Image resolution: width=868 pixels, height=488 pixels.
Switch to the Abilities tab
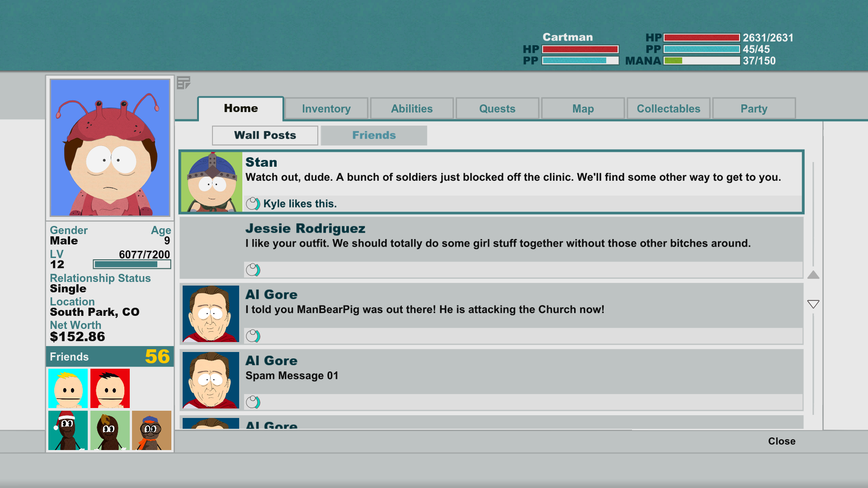411,109
